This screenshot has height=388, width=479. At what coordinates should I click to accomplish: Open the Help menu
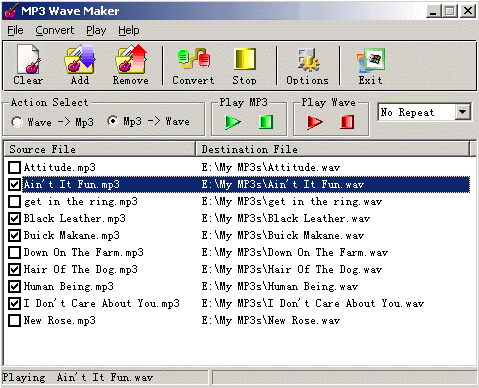coord(129,30)
